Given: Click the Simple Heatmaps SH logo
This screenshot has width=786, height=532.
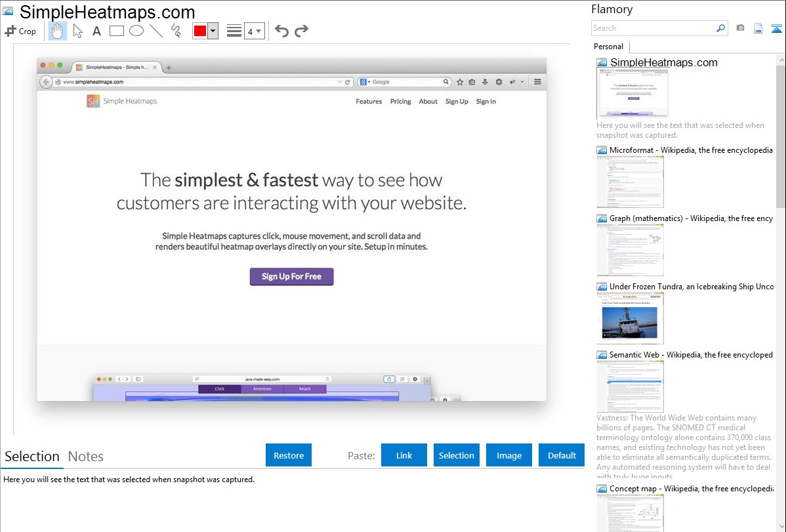Looking at the screenshot, I should 93,101.
